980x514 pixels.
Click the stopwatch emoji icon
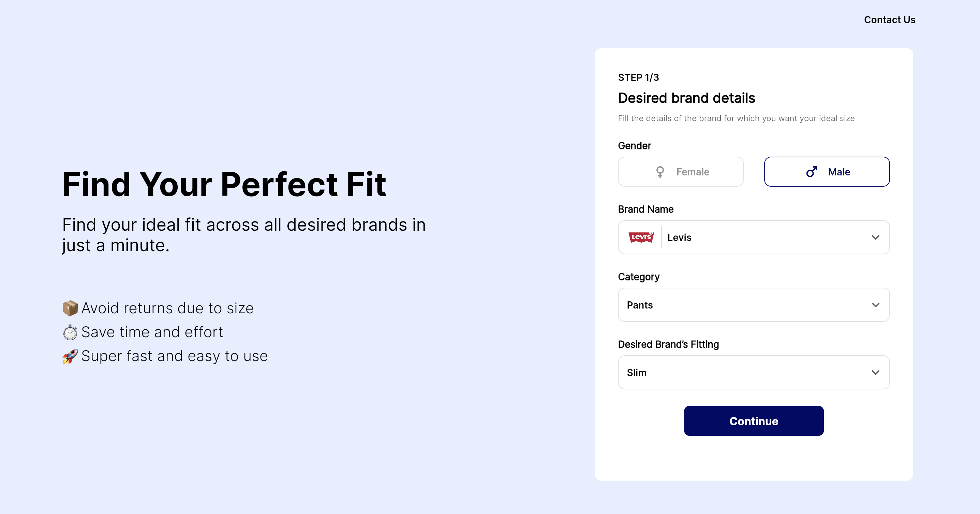(x=70, y=332)
